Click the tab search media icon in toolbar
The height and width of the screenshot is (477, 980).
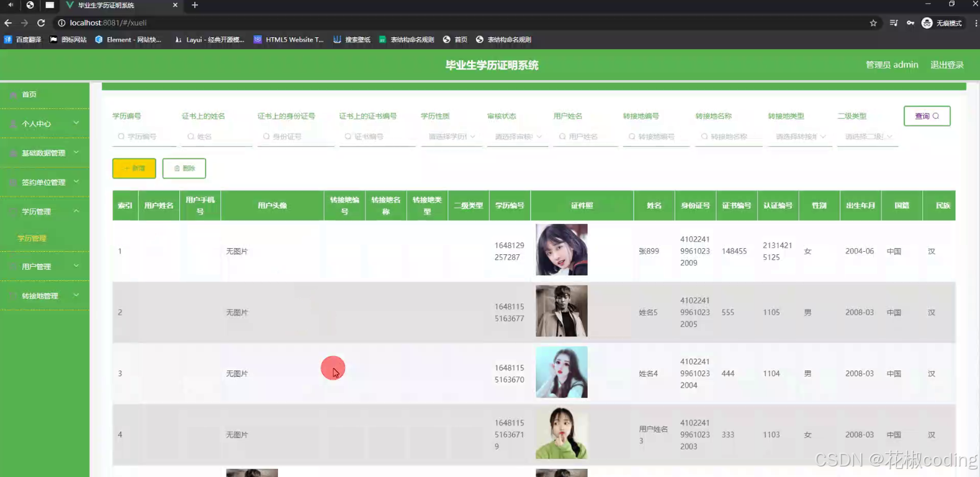click(894, 23)
